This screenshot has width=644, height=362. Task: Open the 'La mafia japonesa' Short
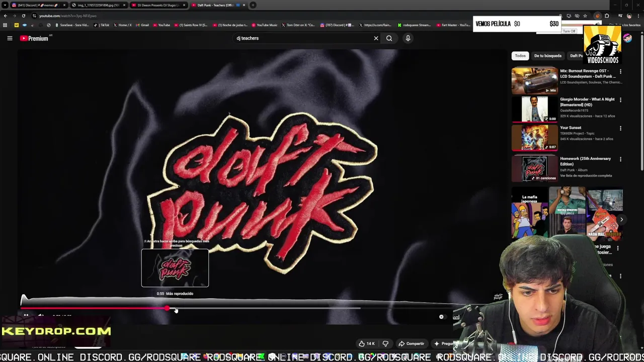click(529, 214)
